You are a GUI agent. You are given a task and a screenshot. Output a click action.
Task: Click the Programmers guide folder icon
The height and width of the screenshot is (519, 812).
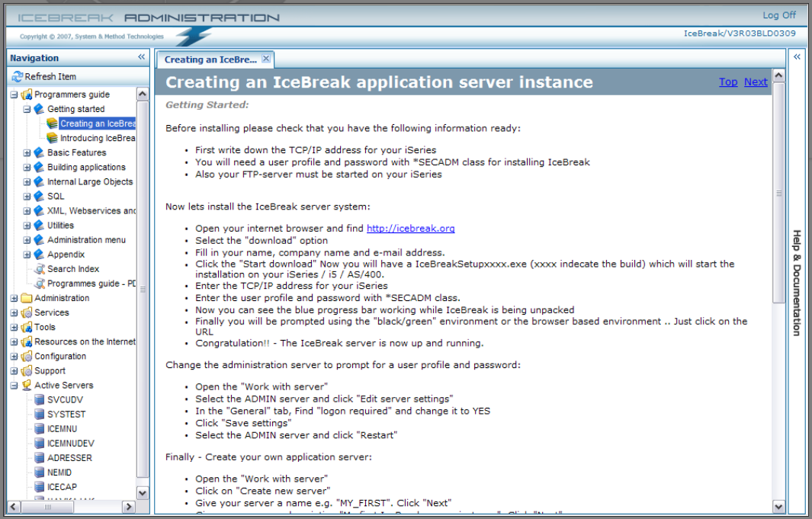coord(27,95)
